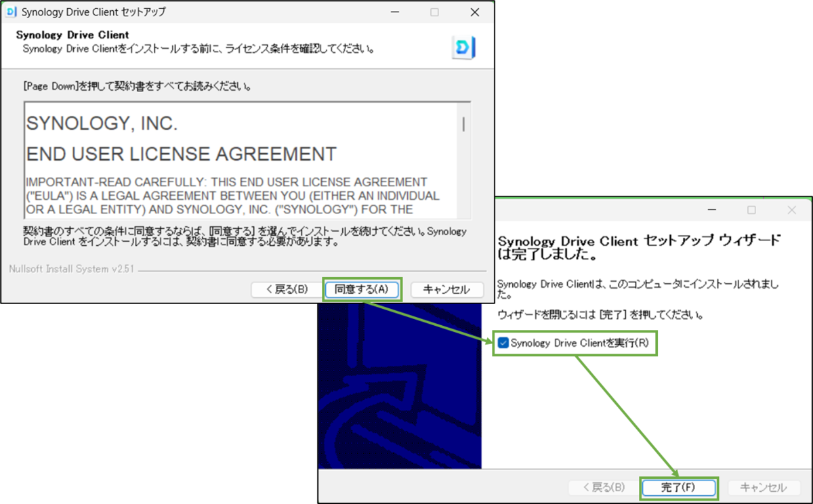The height and width of the screenshot is (504, 813).
Task: Minimize the license agreement setup window
Action: [396, 12]
